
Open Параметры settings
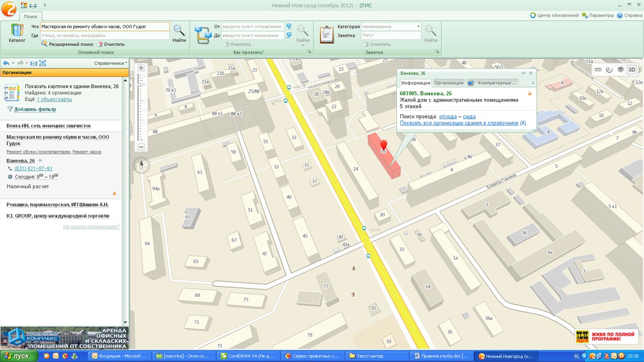tap(597, 15)
